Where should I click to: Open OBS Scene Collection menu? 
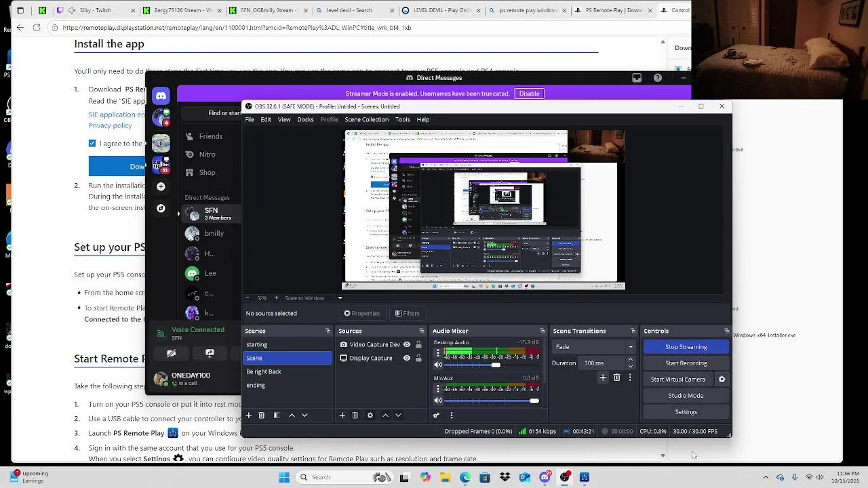click(366, 119)
